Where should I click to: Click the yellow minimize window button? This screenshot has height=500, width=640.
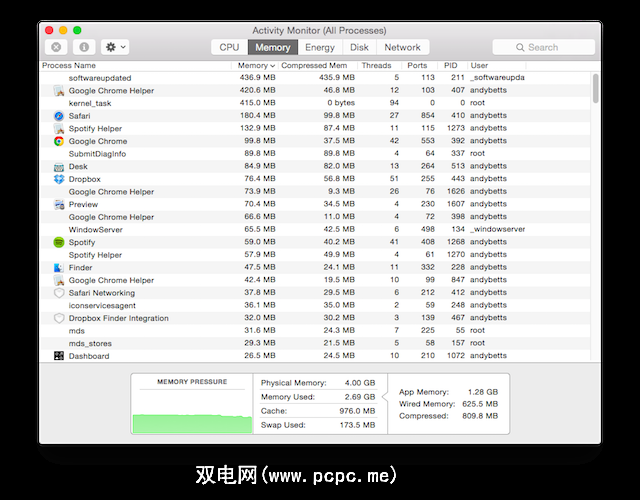(63, 30)
